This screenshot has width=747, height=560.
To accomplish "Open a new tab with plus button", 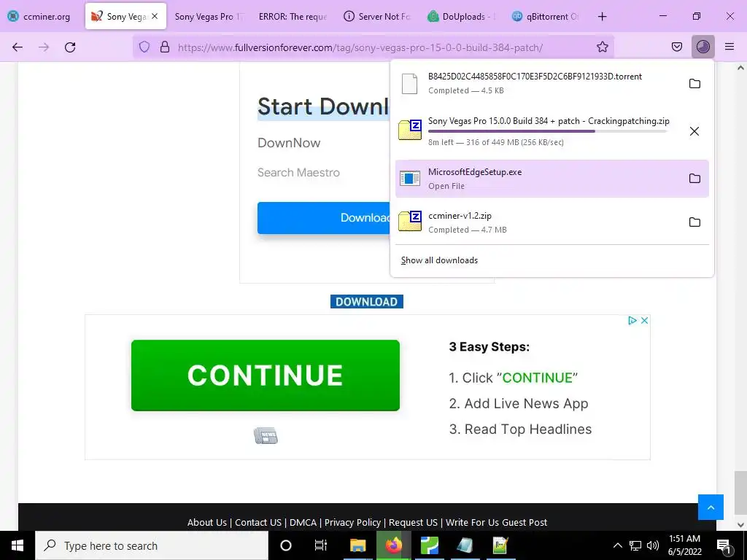I will (602, 16).
